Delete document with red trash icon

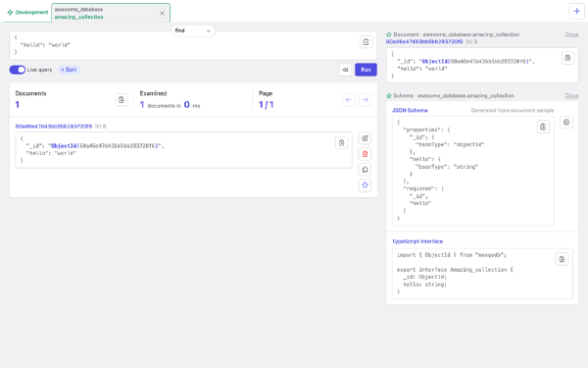365,154
